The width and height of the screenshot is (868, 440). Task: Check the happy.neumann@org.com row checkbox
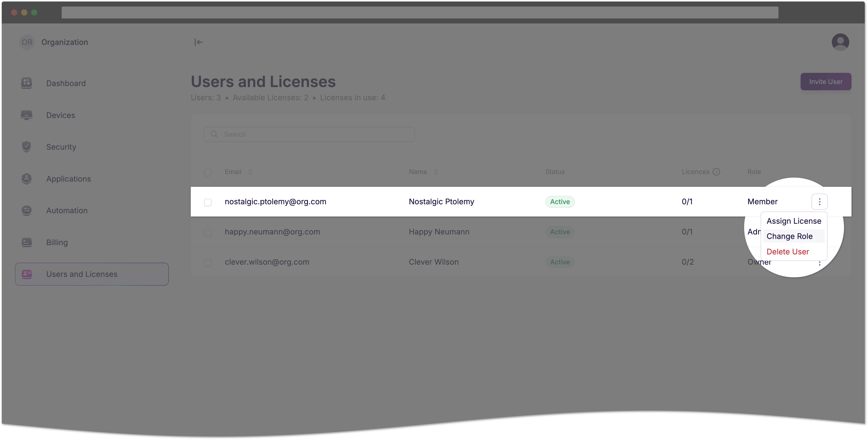(x=208, y=232)
